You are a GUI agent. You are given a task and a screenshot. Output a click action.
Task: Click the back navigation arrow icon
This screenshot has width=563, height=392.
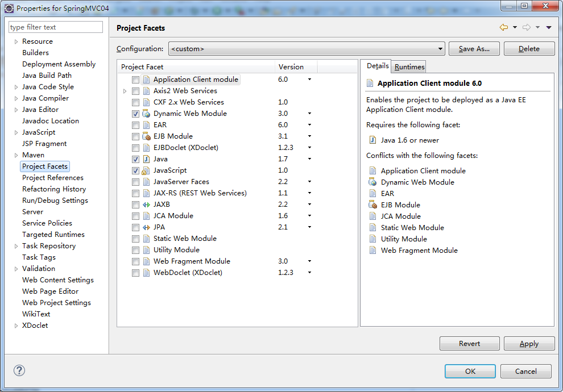[x=503, y=27]
